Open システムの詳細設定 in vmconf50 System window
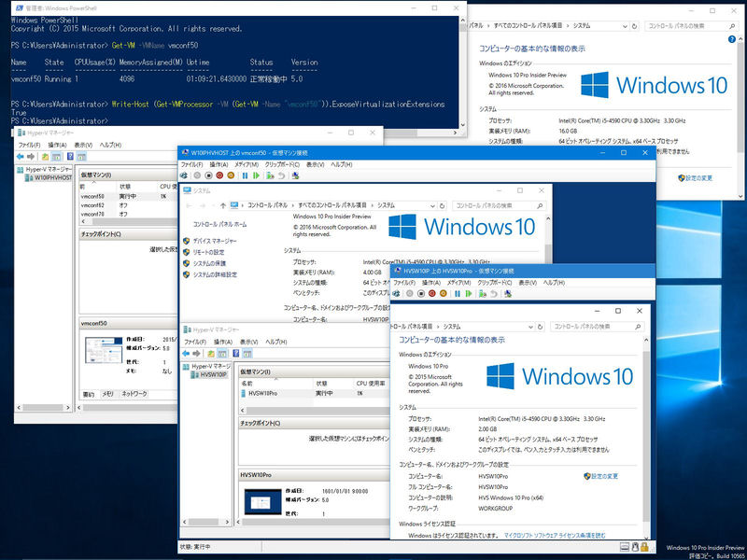The image size is (747, 560). coord(215,274)
